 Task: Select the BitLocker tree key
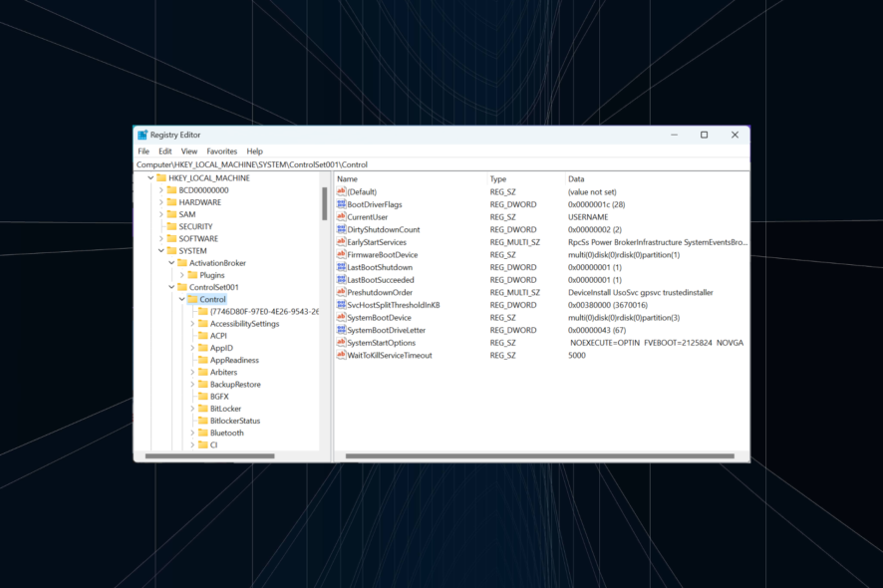(x=225, y=409)
